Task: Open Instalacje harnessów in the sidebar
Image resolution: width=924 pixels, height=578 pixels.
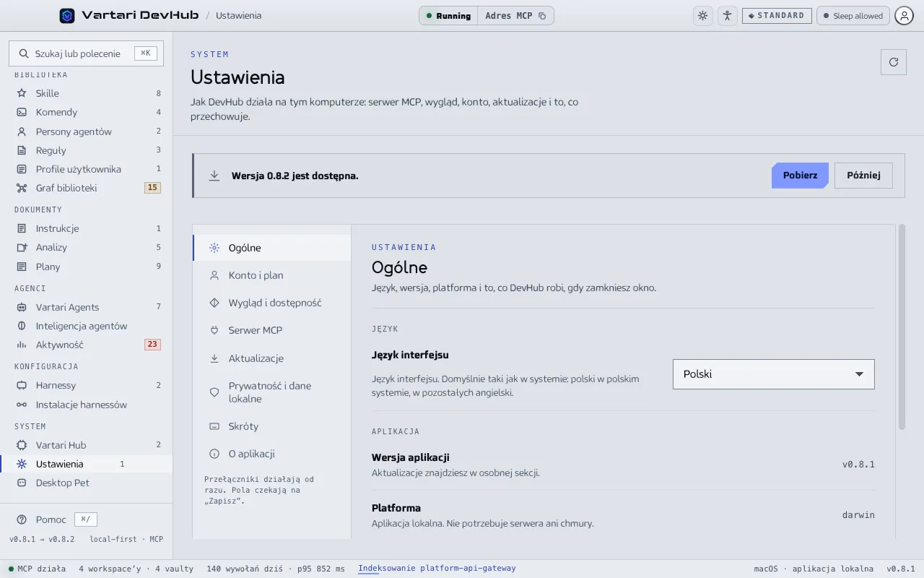Action: point(87,405)
